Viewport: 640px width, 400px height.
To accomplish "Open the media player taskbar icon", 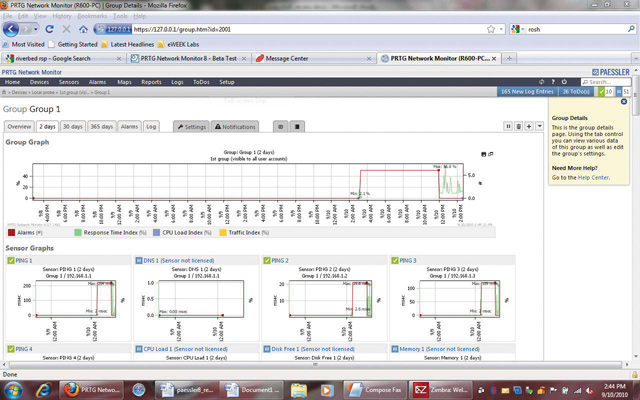I will pyautogui.click(x=327, y=390).
